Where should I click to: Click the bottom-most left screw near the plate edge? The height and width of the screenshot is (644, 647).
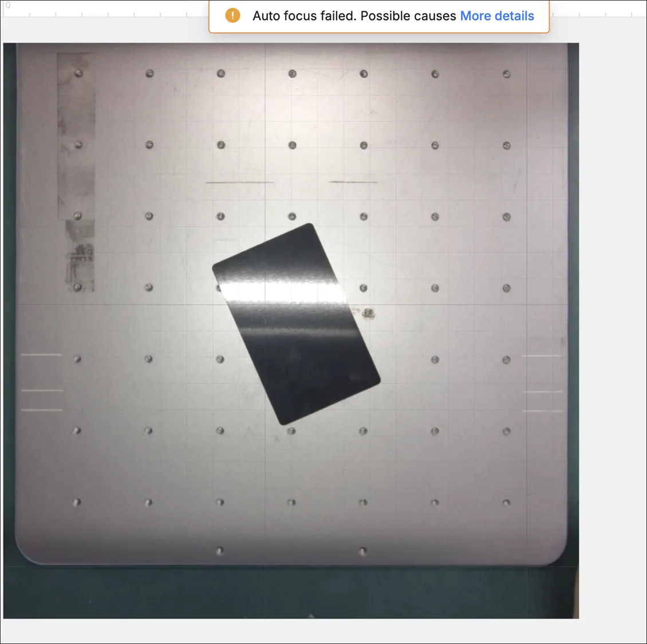tap(219, 551)
